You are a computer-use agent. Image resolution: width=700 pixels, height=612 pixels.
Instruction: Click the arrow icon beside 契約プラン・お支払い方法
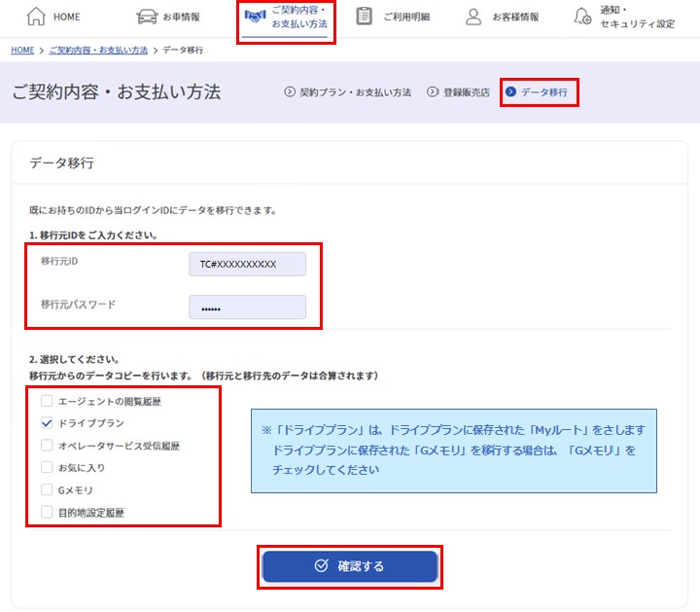pos(290,92)
